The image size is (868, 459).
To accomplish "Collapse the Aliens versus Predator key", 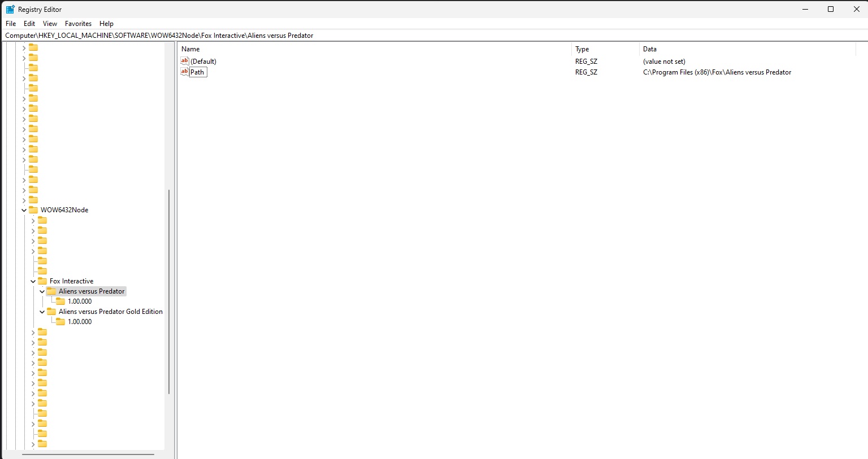I will 42,291.
